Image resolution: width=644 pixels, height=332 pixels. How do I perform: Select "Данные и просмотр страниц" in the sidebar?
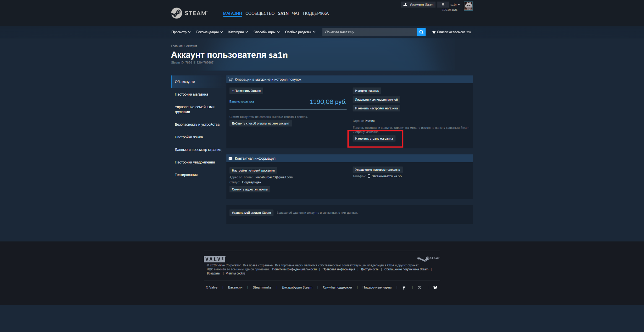[198, 150]
